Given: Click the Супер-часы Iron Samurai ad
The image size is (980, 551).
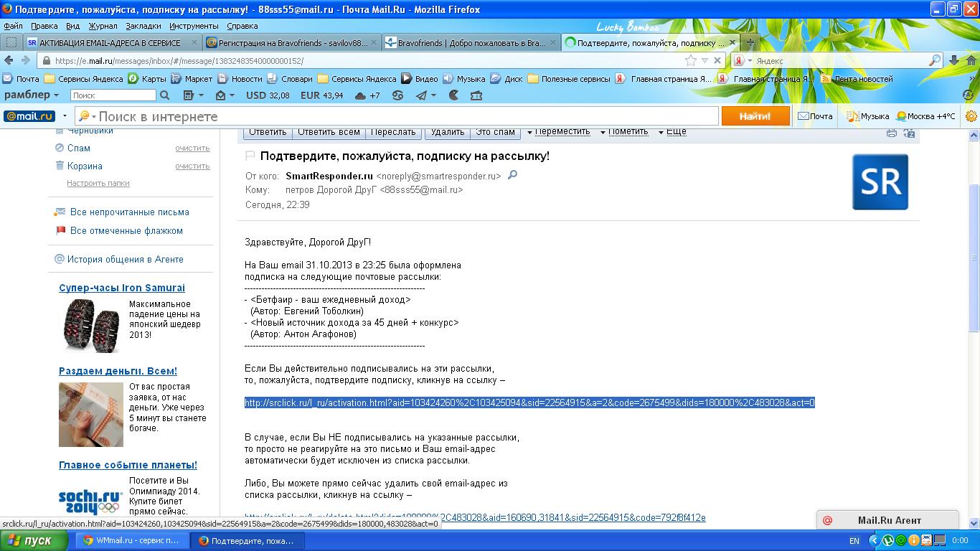Looking at the screenshot, I should click(122, 288).
